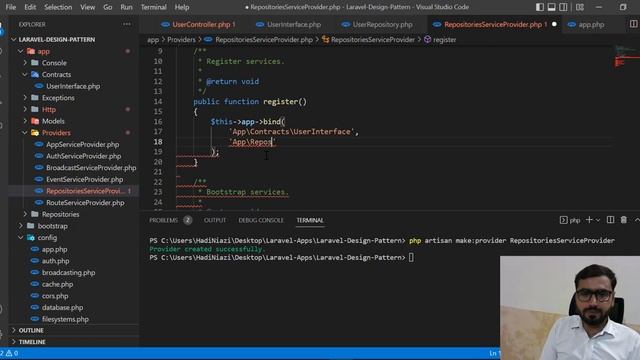Expand the Repositories folder
Image resolution: width=640 pixels, height=360 pixels.
pos(55,214)
